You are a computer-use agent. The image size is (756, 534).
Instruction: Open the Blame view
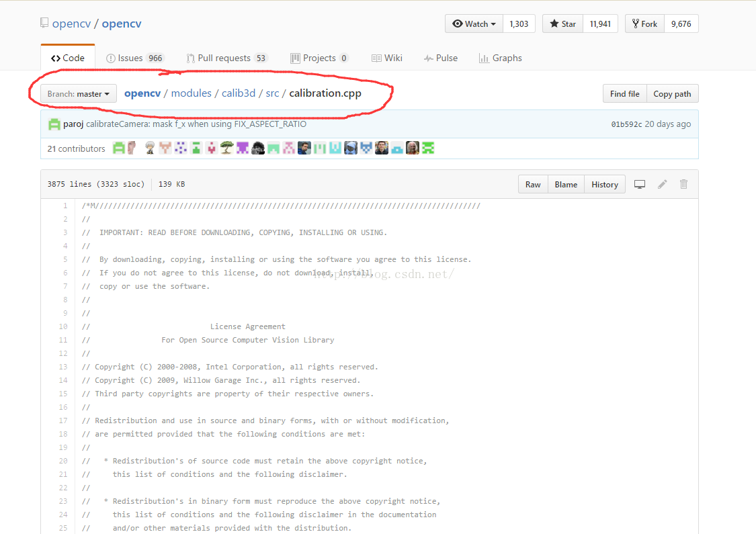566,184
